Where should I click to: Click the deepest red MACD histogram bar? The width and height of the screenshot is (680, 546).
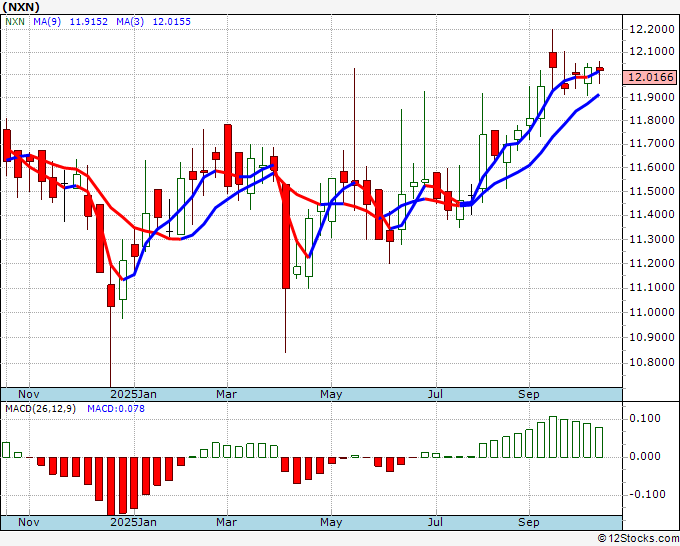tap(111, 486)
